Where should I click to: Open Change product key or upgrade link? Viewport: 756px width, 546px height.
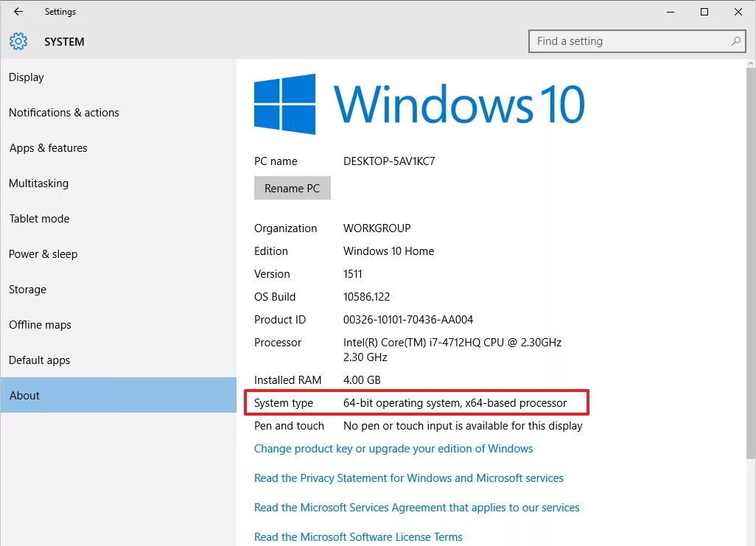(x=393, y=449)
